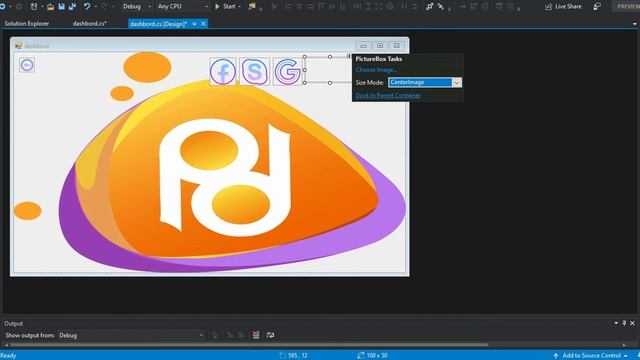Viewport: 640px width, 360px height.
Task: Open the Show output from dropdown
Action: click(132, 336)
